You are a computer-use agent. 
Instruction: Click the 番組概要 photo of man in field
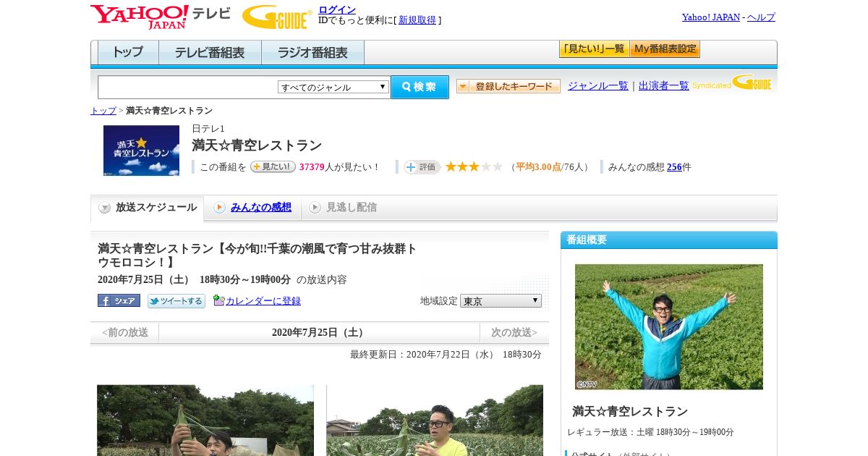669,327
